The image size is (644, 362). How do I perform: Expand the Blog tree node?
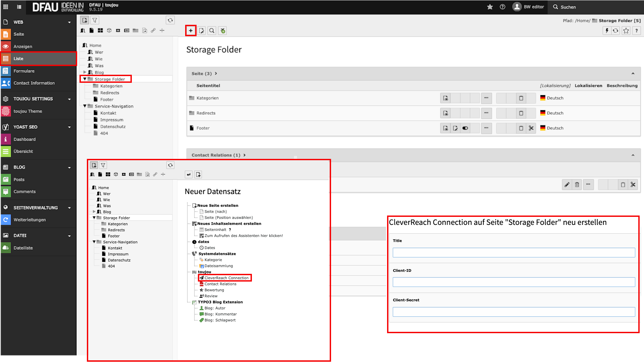[x=85, y=72]
